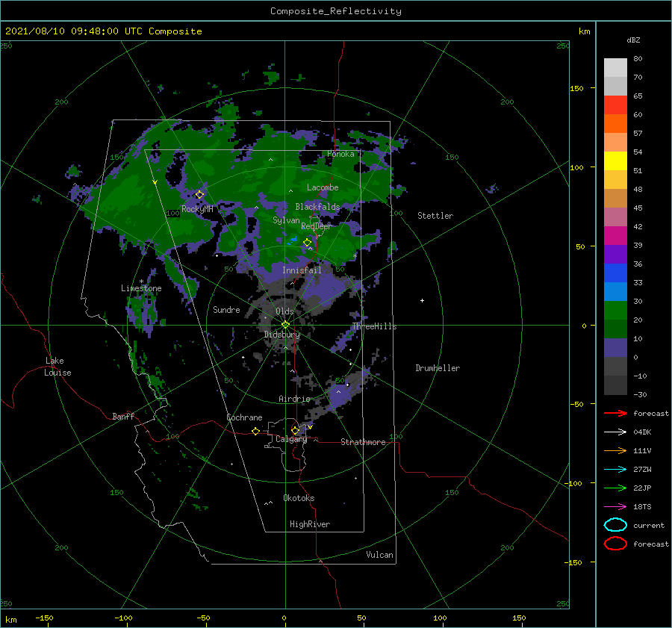Click the dBZ legend heading
The image size is (672, 628).
[x=633, y=40]
